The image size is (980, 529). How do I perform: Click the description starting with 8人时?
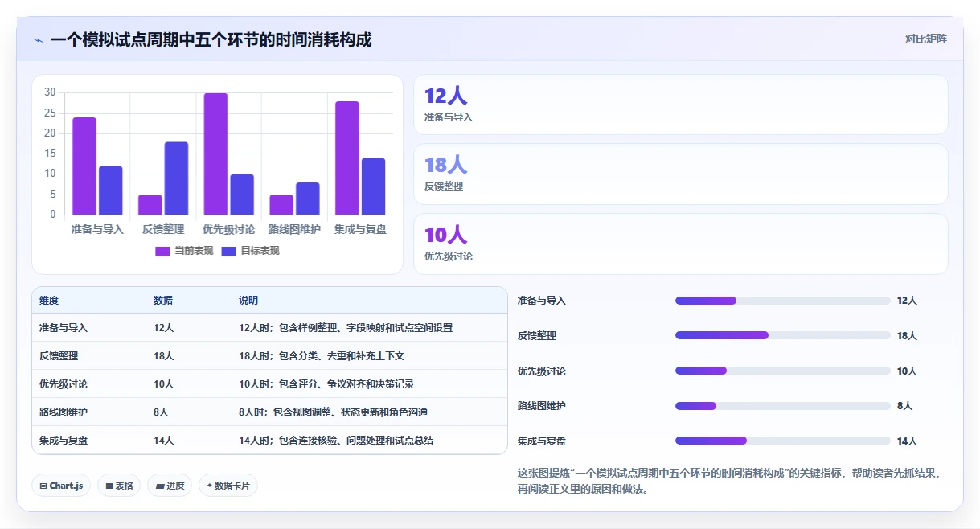point(333,412)
